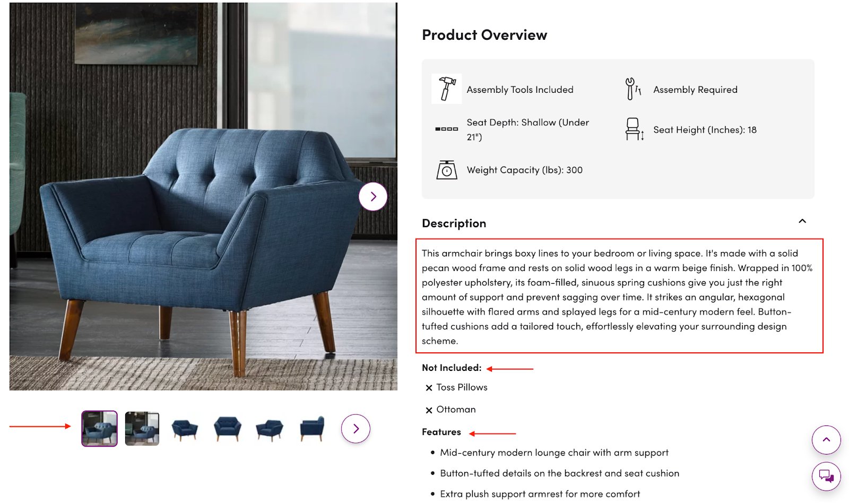View the fourth front-facing chair thumbnail
The height and width of the screenshot is (504, 849).
point(227,429)
